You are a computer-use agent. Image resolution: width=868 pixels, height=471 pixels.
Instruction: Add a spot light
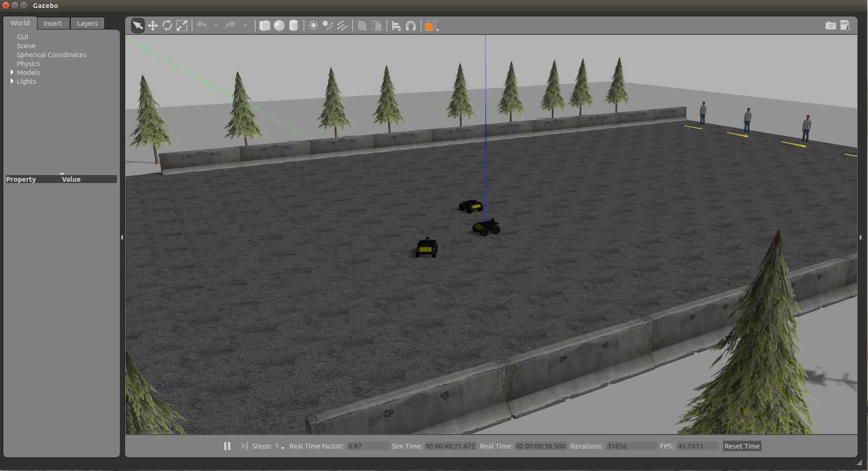click(x=328, y=26)
